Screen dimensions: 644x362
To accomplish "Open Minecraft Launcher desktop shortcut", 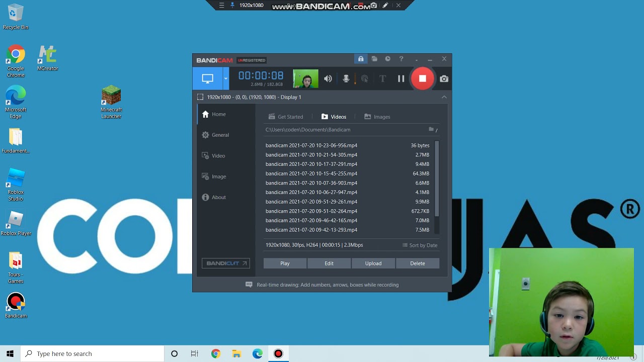I will tap(111, 102).
